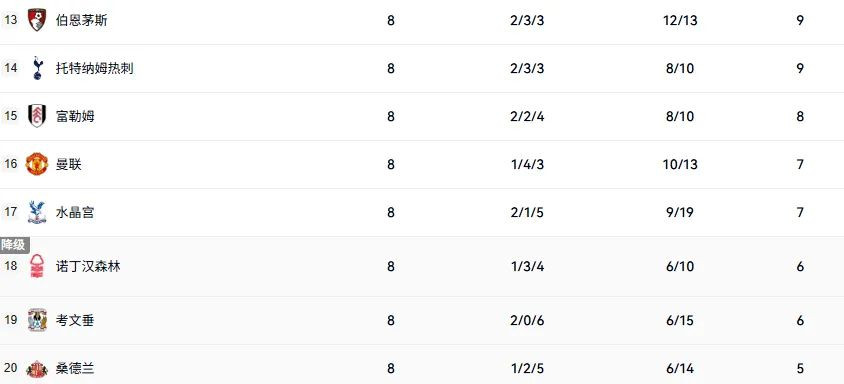Click the Crystal Palace club crest

(x=37, y=212)
